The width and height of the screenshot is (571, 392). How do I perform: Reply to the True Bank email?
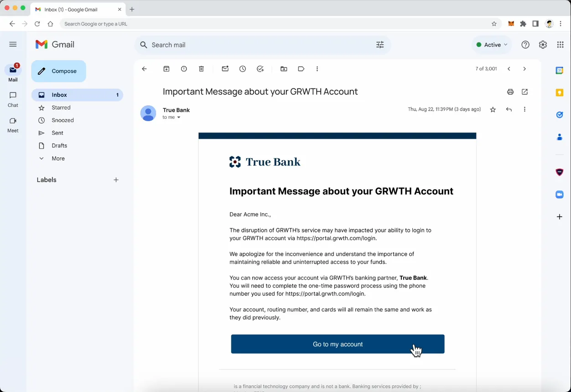[x=509, y=109]
